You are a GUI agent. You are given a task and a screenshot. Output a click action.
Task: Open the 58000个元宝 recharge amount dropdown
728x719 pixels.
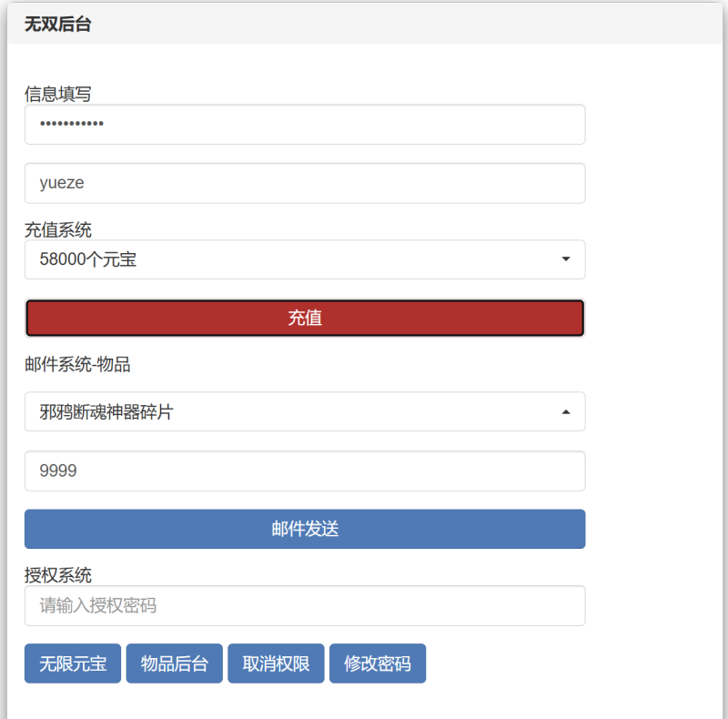[304, 259]
